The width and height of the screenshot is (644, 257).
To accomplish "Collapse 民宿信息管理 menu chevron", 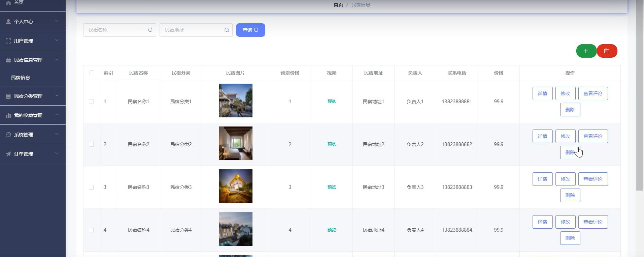I will click(57, 60).
